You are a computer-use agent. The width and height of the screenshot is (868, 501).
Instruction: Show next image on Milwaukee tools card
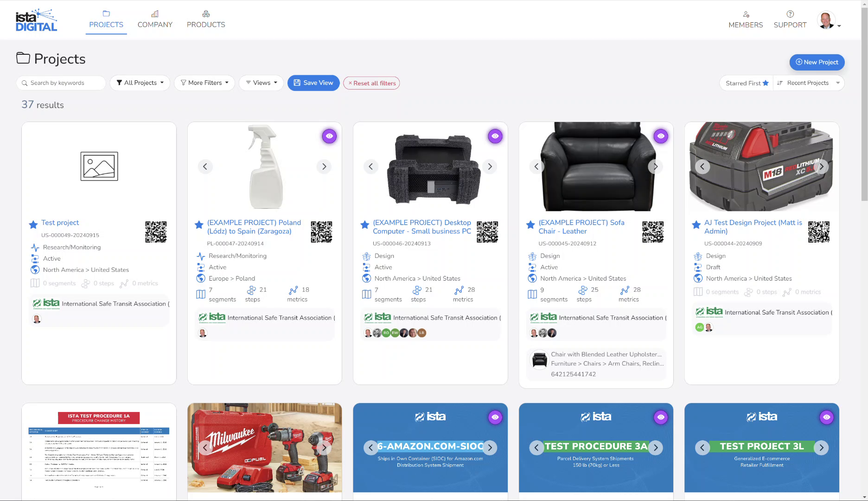324,448
